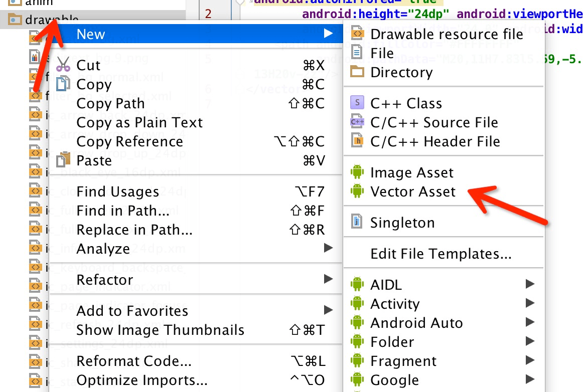Create a new Vector Asset
The height and width of the screenshot is (392, 583).
pos(445,191)
